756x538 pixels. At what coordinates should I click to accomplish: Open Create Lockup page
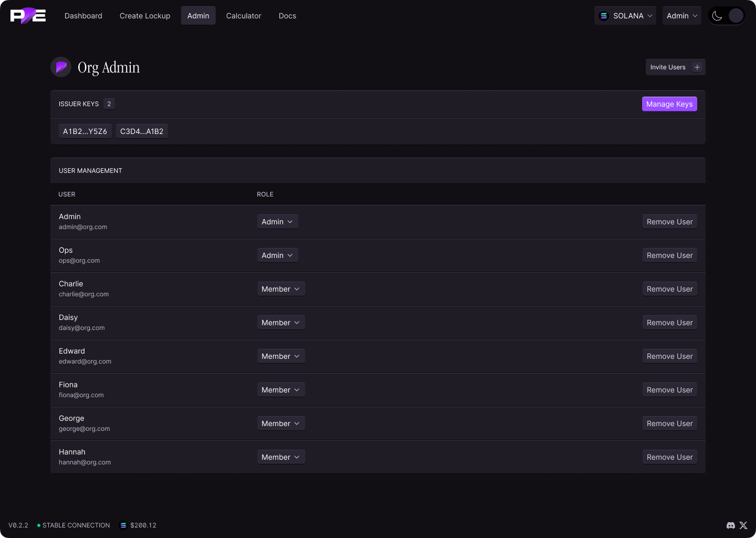tap(145, 16)
